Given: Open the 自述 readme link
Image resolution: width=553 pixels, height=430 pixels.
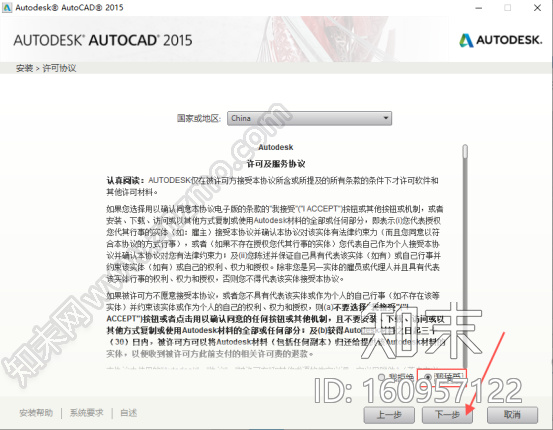Looking at the screenshot, I should click(128, 412).
